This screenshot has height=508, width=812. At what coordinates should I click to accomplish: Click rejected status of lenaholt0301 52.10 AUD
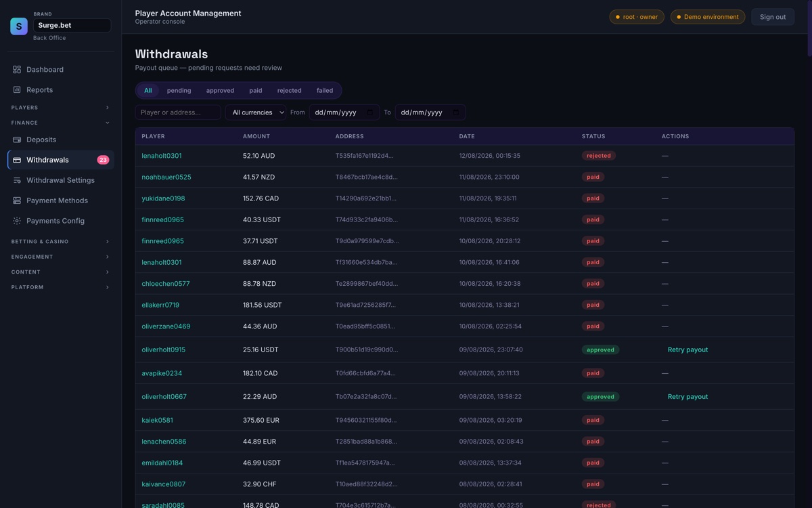(599, 156)
